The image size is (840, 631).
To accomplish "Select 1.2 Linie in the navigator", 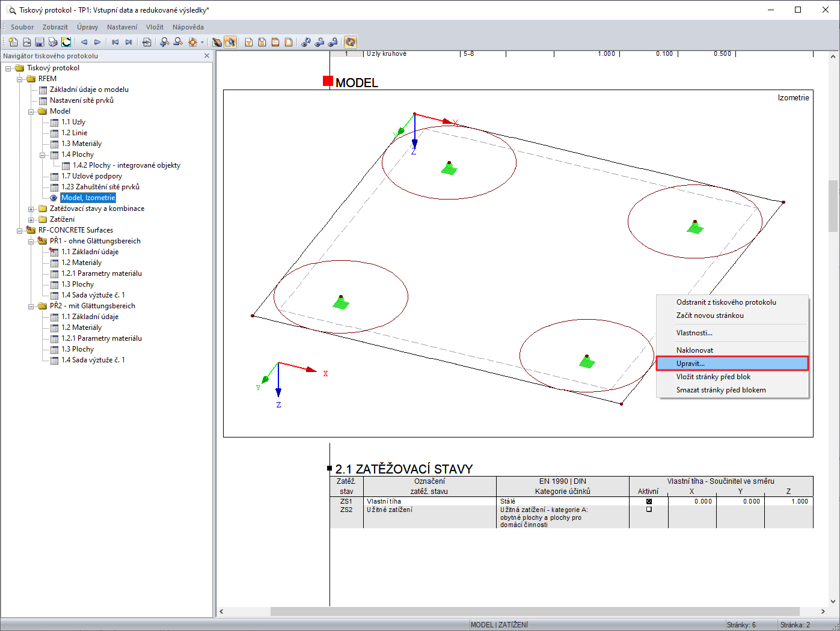I will (74, 133).
